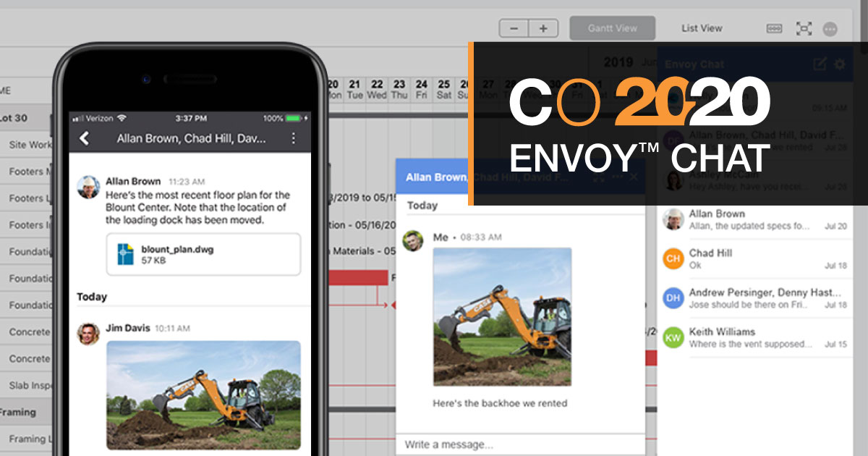Click the zoom out minus button
This screenshot has height=456, width=868.
click(514, 28)
